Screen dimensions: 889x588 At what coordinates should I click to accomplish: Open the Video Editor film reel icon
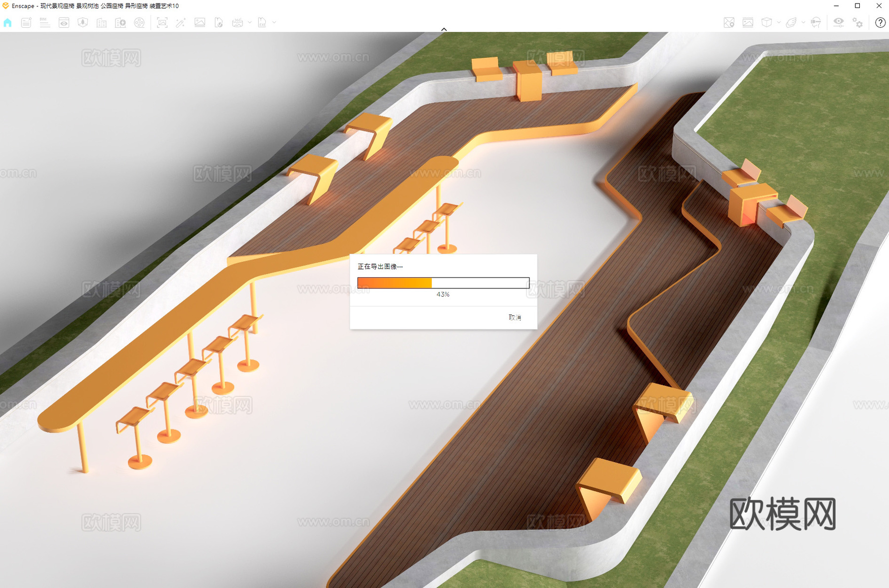pos(139,23)
